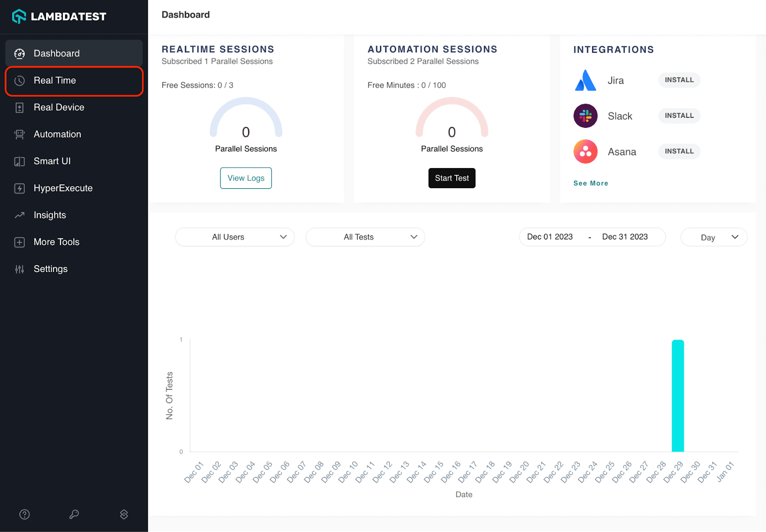Open the Day interval dropdown
This screenshot has height=532, width=766.
713,237
